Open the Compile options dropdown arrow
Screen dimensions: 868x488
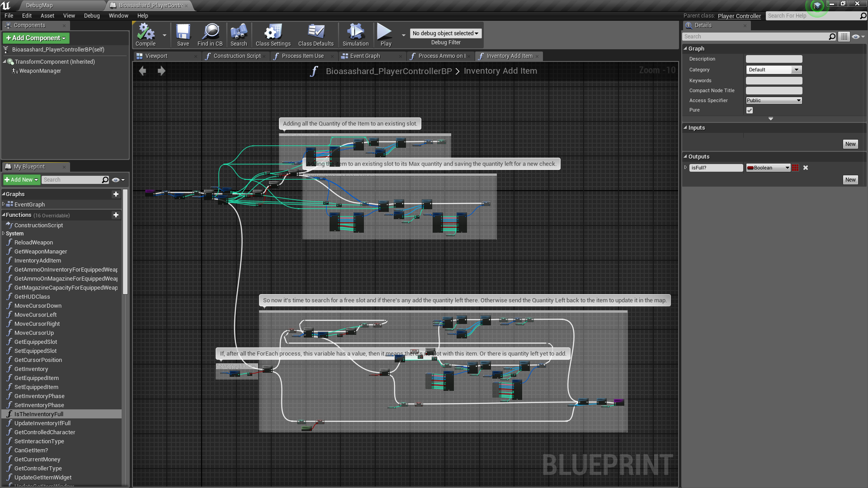click(165, 35)
